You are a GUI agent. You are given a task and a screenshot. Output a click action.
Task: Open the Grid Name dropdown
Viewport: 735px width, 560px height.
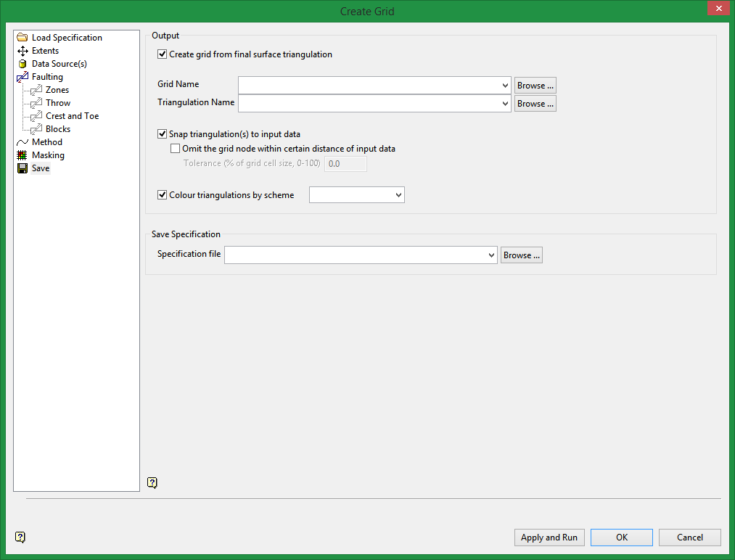(x=505, y=86)
